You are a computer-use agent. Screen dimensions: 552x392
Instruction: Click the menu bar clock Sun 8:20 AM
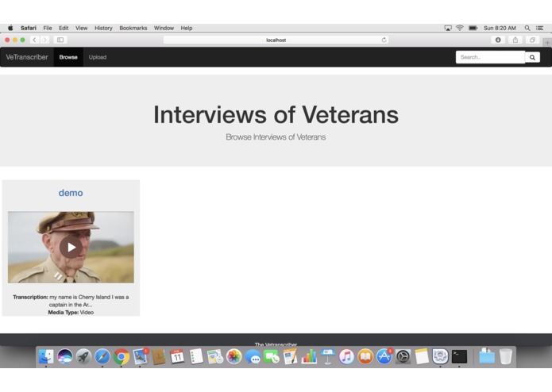(x=500, y=28)
